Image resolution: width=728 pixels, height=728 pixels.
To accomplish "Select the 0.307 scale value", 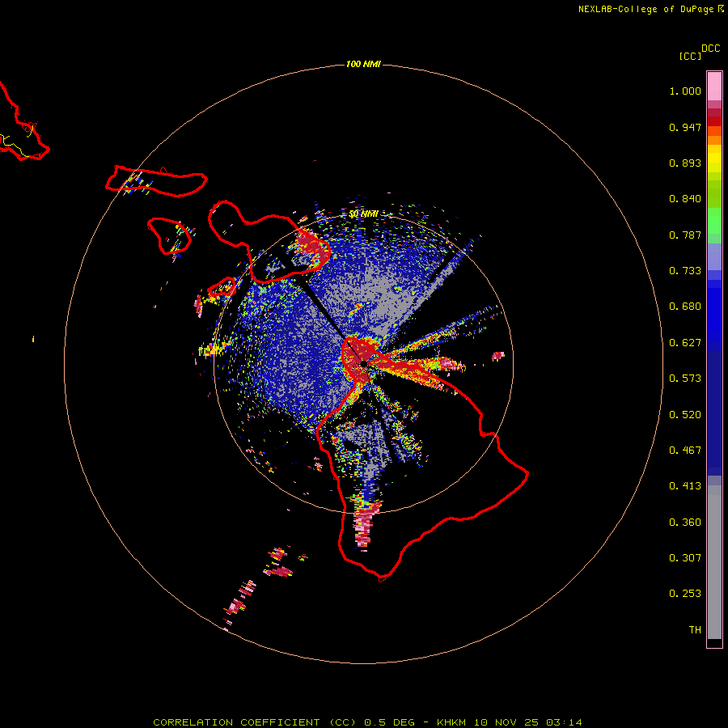I will click(685, 558).
